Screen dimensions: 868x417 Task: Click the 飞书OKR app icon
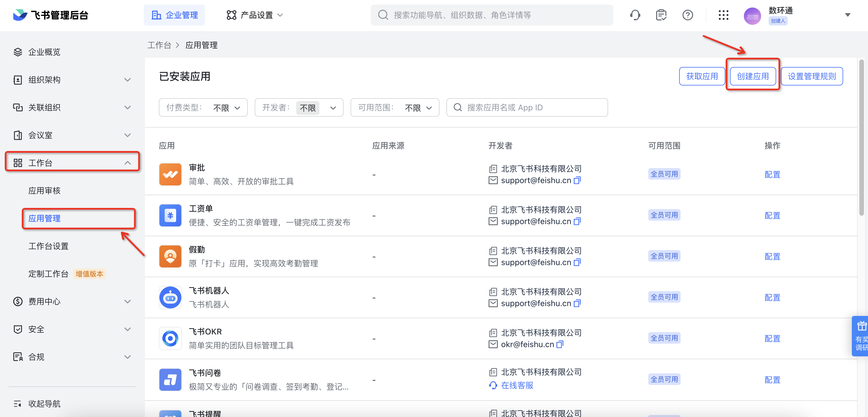click(x=170, y=338)
